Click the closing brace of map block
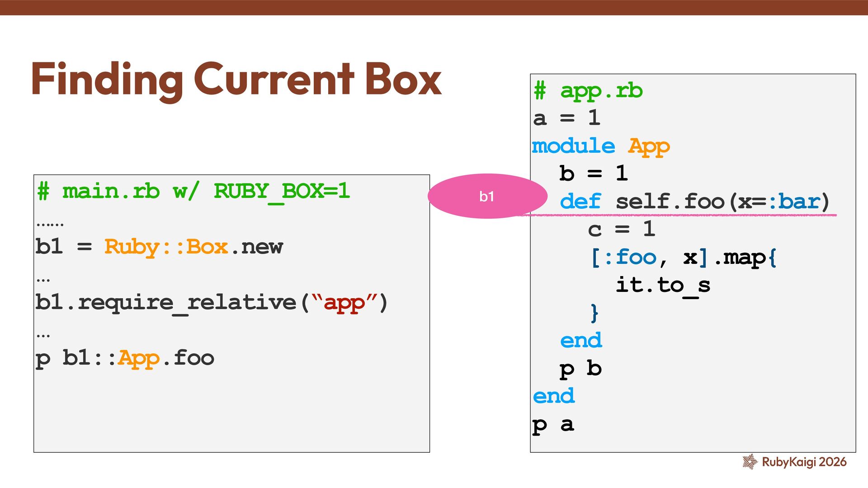The height and width of the screenshot is (488, 868). [594, 313]
